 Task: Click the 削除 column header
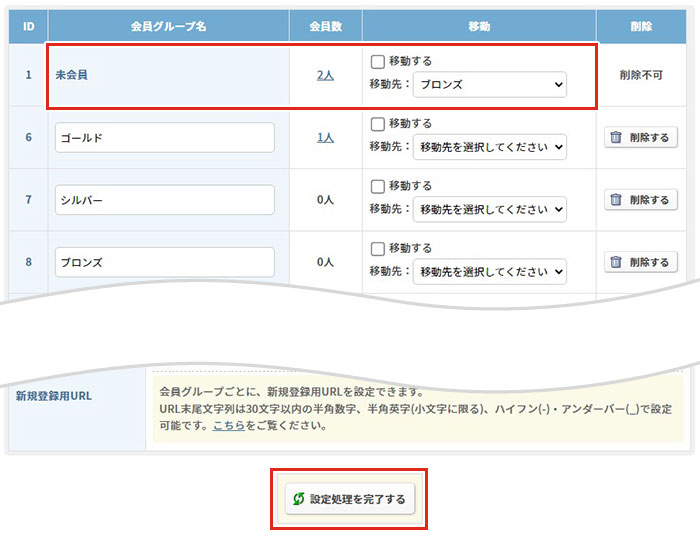641,26
